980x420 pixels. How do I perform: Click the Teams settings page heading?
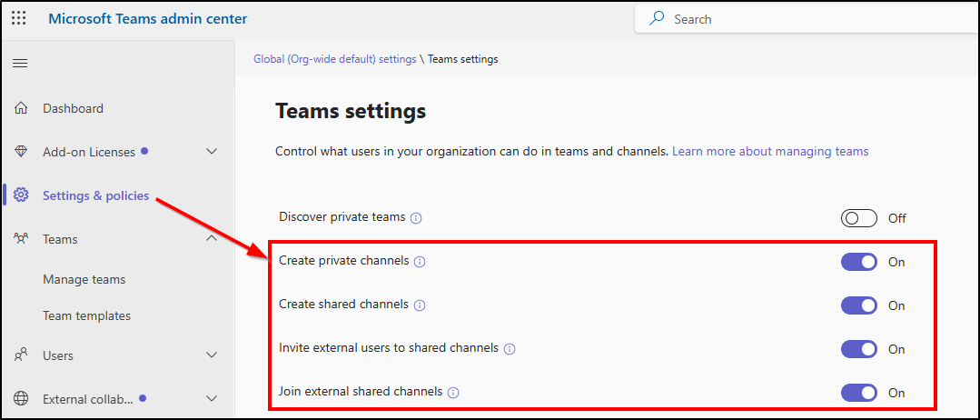pyautogui.click(x=351, y=112)
